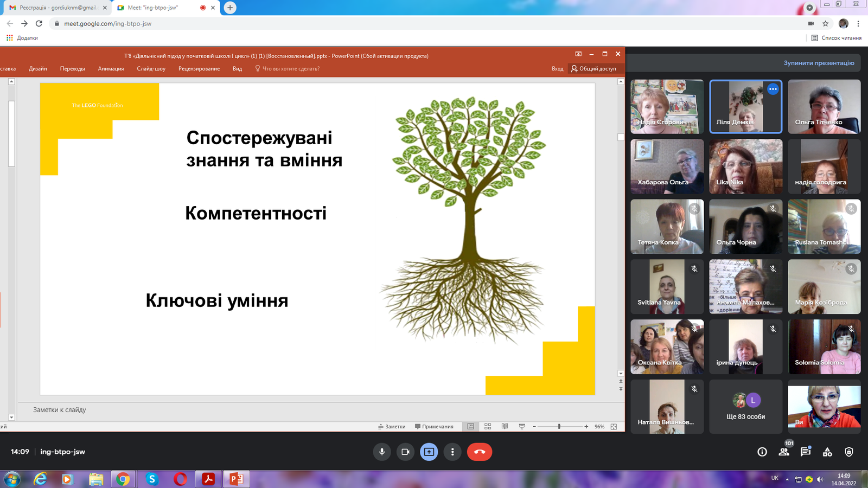Open Meet more options menu
The width and height of the screenshot is (868, 488).
coord(452,452)
